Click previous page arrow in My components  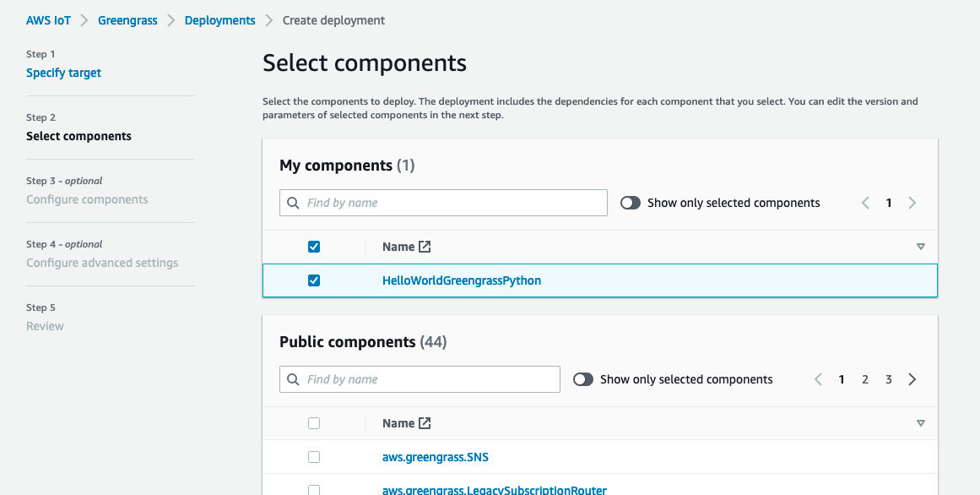(865, 203)
